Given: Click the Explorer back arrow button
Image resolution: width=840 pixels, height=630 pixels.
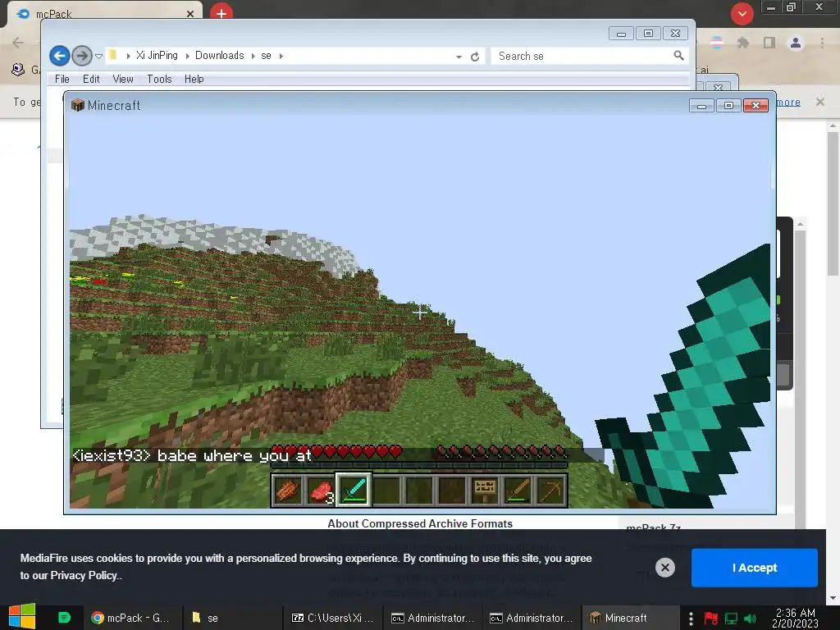Looking at the screenshot, I should coord(59,56).
